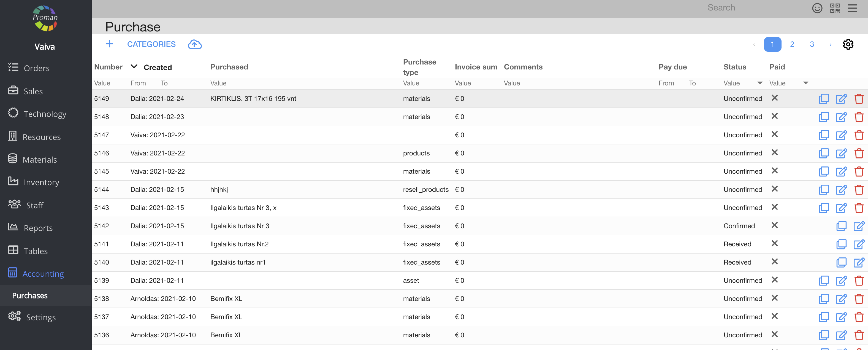Open the hamburger menu icon
This screenshot has height=350, width=868.
pos(852,8)
